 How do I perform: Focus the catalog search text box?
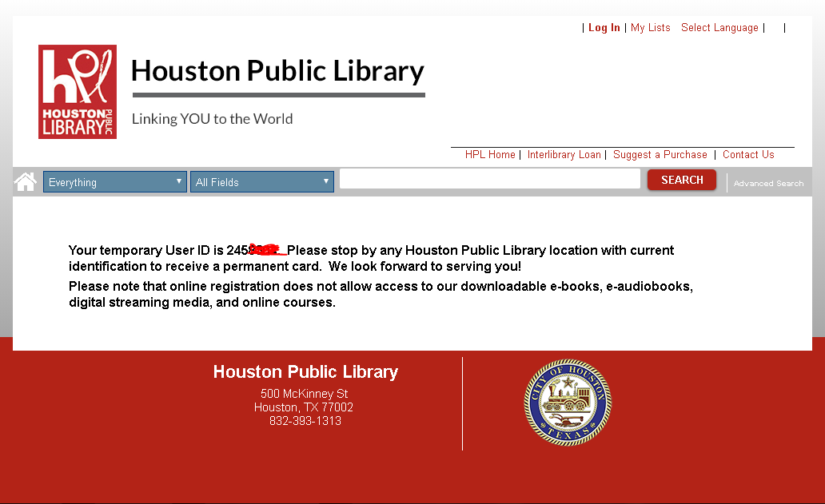tap(489, 179)
